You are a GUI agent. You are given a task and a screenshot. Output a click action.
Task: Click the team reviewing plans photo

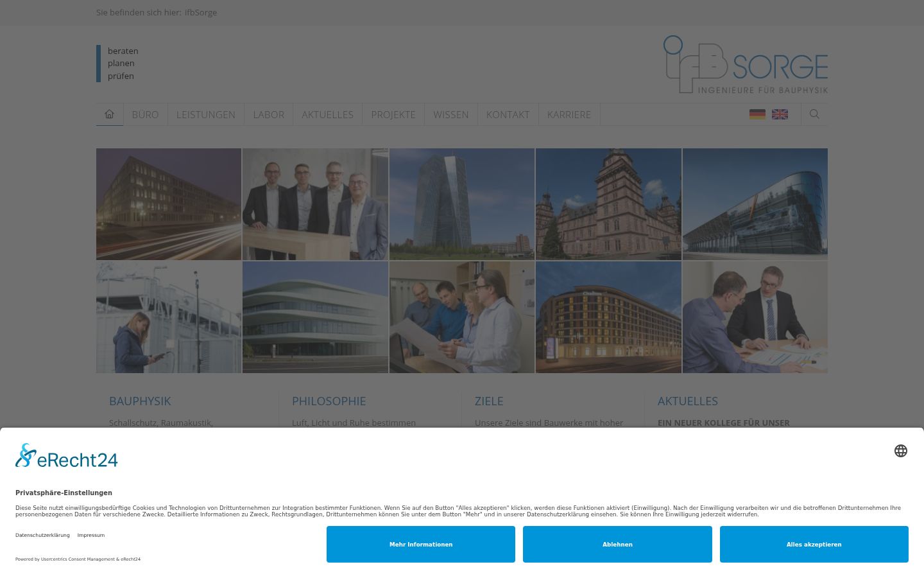tap(462, 317)
